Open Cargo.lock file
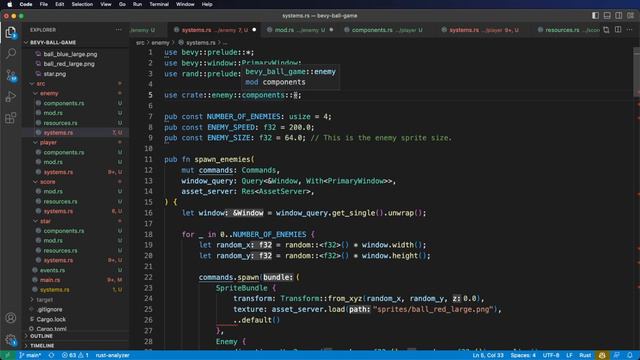Viewport: 640px width, 360px height. [x=51, y=319]
